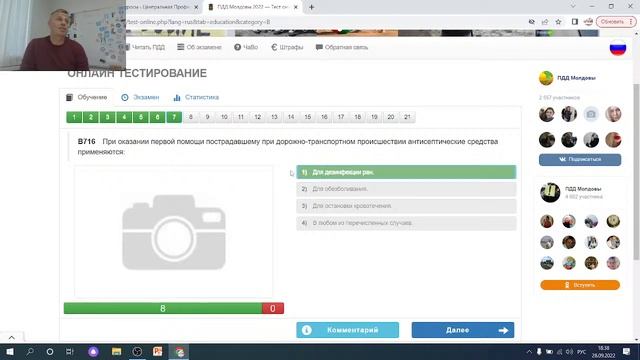This screenshot has width=640, height=360.
Task: Open Alice assistant purple taskbar icon
Action: pyautogui.click(x=93, y=351)
